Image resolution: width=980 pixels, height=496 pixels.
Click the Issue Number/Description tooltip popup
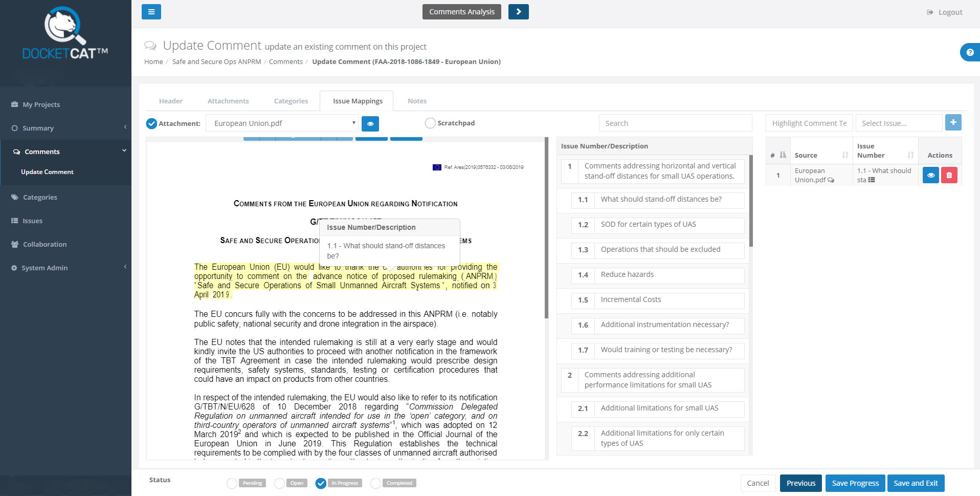(390, 242)
